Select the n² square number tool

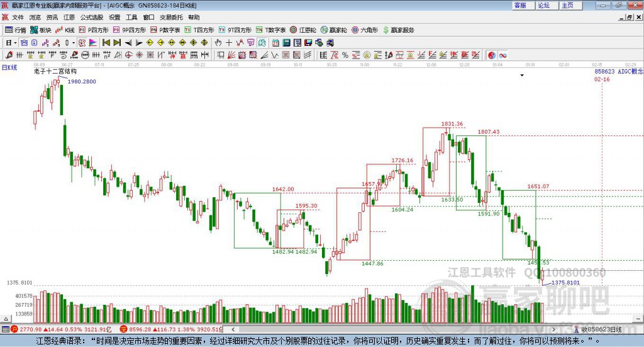tap(107, 55)
